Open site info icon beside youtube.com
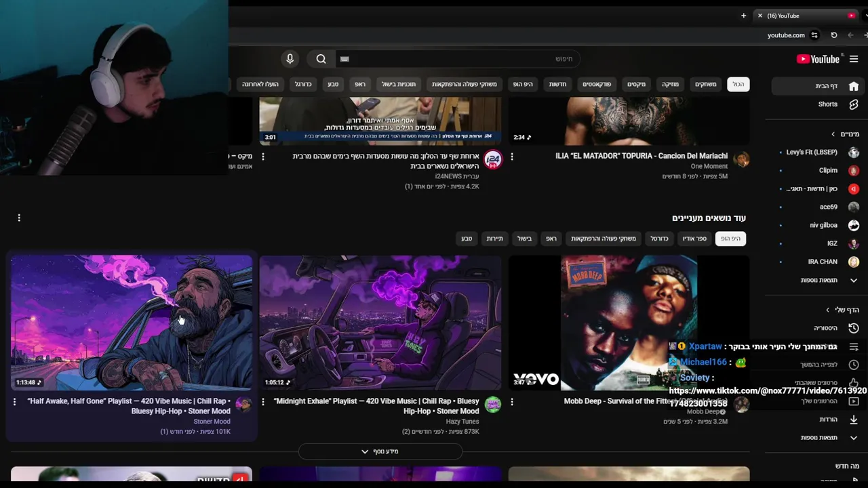Screen dimensions: 868x488 814,35
